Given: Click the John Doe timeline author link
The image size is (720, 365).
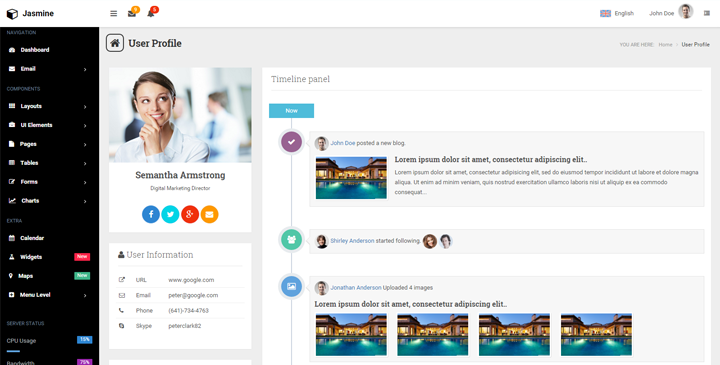Looking at the screenshot, I should pyautogui.click(x=343, y=143).
